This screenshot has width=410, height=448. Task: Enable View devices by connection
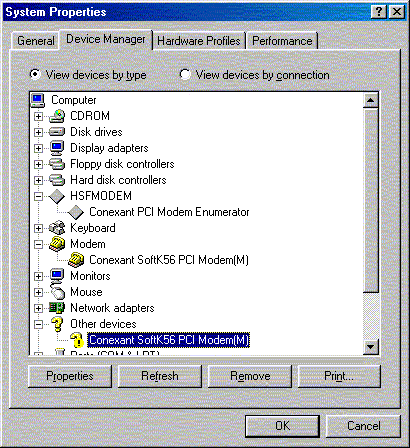[185, 74]
